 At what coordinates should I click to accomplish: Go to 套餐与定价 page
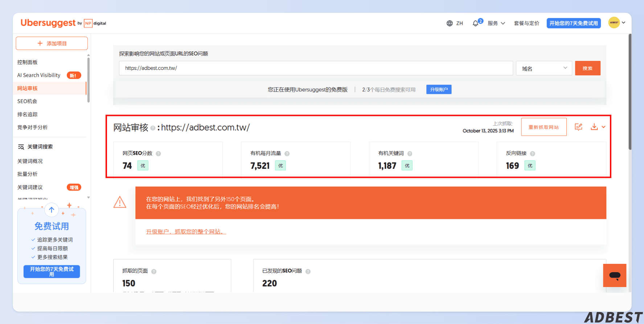526,23
